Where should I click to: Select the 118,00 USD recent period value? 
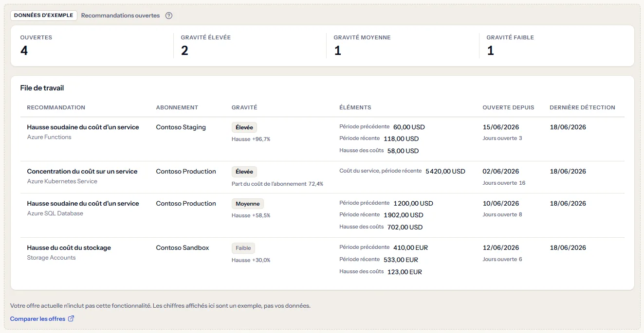[401, 139]
